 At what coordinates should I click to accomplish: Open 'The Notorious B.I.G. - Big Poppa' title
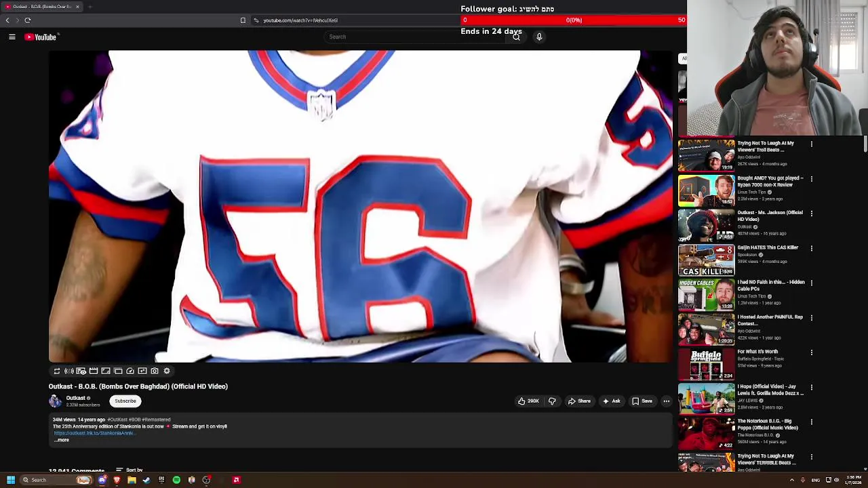click(x=768, y=424)
